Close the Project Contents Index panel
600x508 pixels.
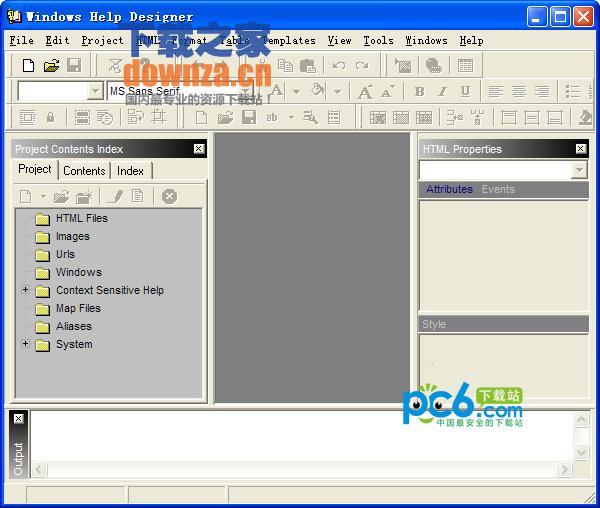pos(199,148)
